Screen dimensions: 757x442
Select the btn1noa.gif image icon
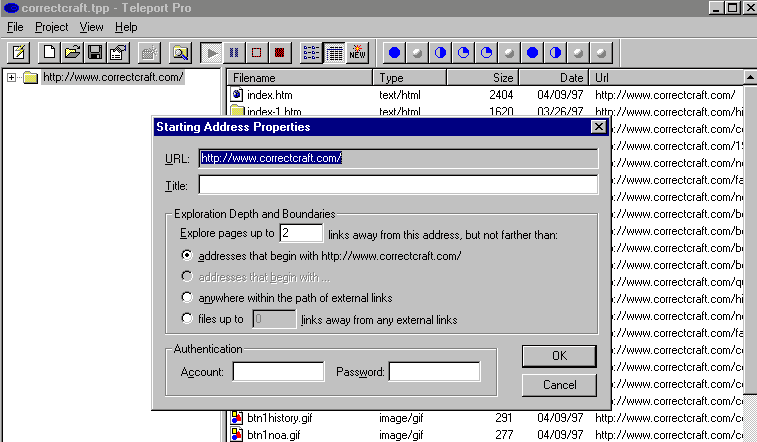tap(237, 434)
